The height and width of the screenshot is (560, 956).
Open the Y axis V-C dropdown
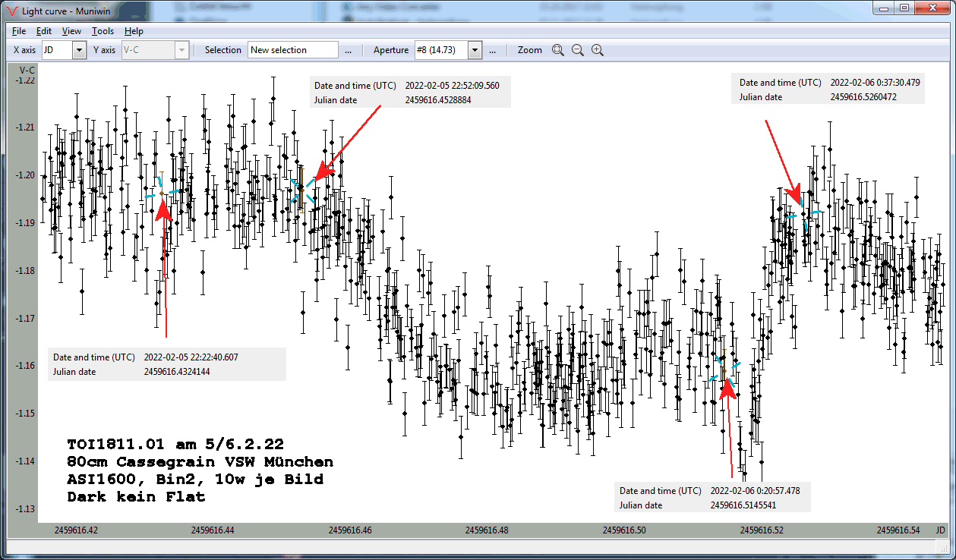181,50
